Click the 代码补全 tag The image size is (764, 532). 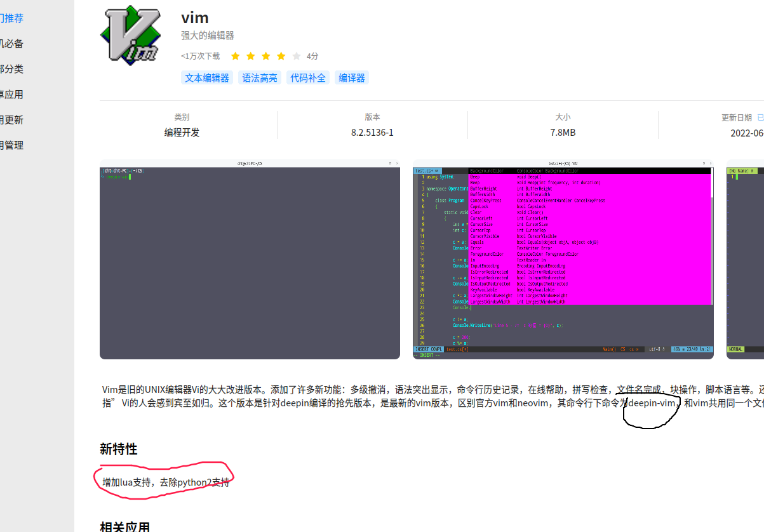point(307,77)
